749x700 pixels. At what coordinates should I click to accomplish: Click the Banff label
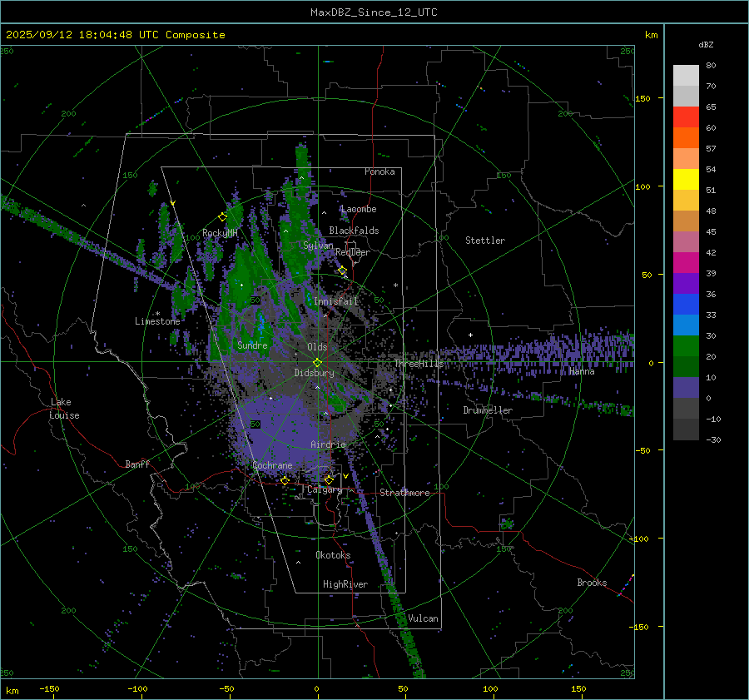click(137, 464)
